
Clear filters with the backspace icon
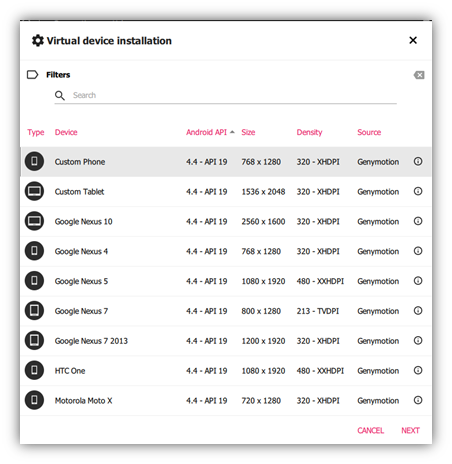[x=419, y=75]
